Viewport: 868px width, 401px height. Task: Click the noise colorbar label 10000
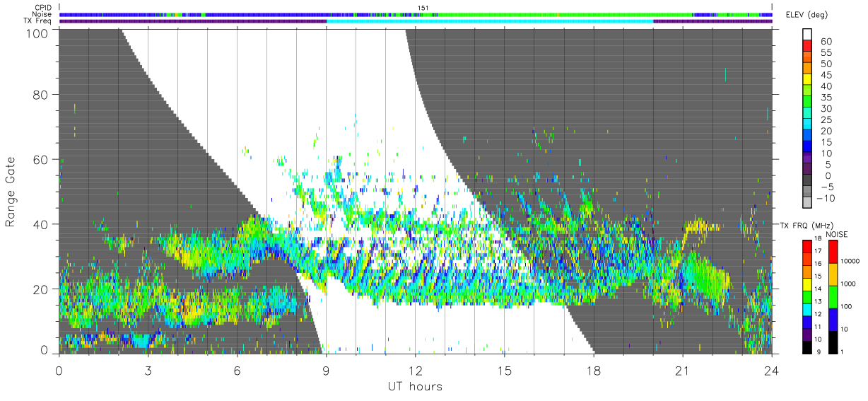pyautogui.click(x=850, y=262)
